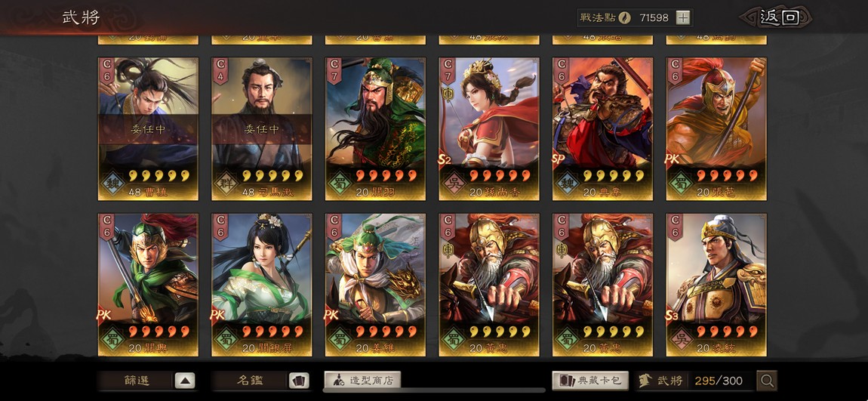This screenshot has width=868, height=401.
Task: Click the horizontal scroll bar at bottom
Action: 433,390
